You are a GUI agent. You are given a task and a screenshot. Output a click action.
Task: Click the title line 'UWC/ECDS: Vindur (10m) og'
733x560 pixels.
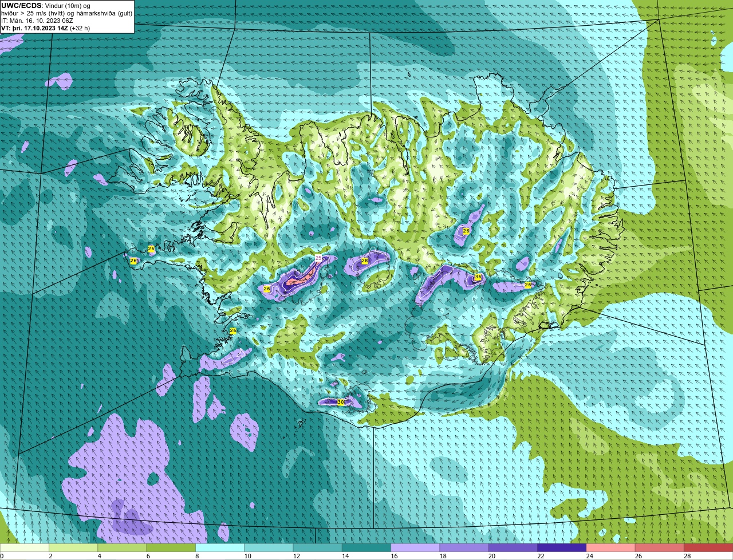pos(46,6)
